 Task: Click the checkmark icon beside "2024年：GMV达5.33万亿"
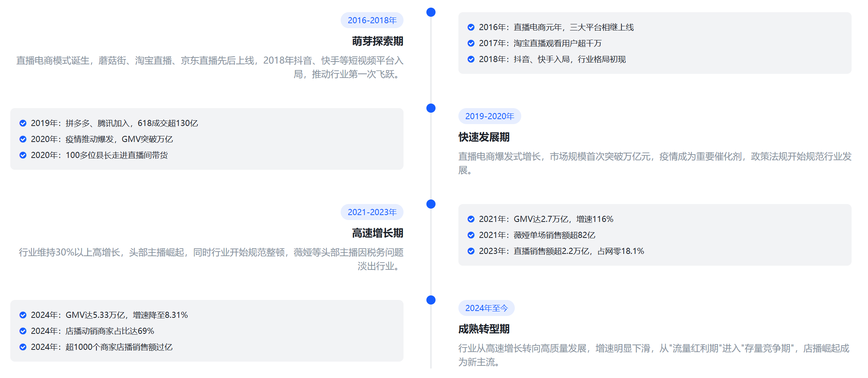click(x=22, y=315)
